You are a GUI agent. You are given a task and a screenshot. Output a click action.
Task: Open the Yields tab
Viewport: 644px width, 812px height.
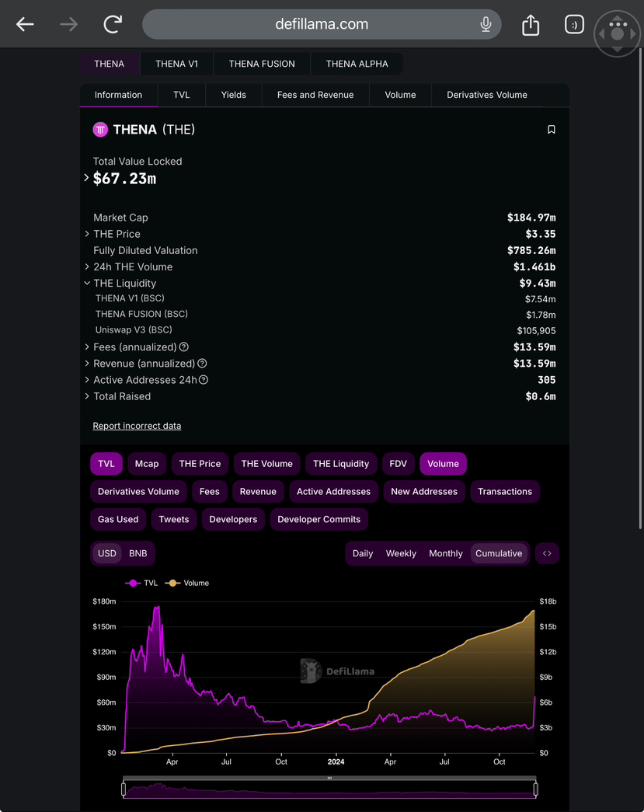[234, 96]
